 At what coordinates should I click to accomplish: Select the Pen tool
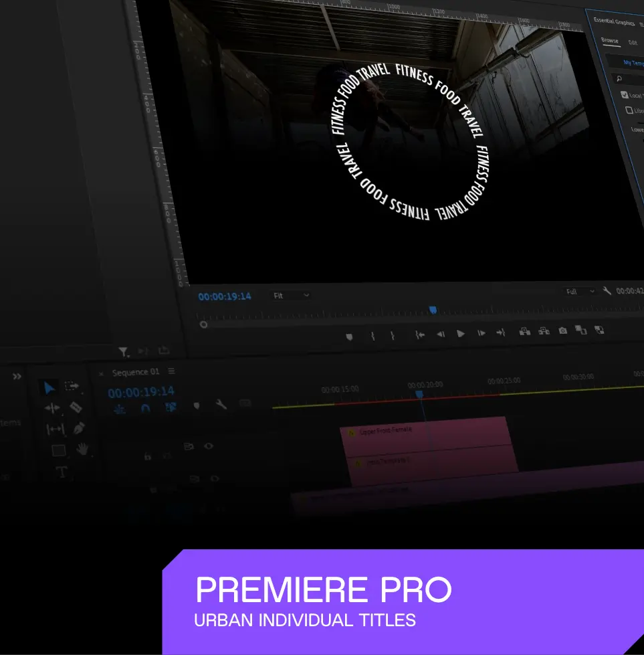[79, 428]
